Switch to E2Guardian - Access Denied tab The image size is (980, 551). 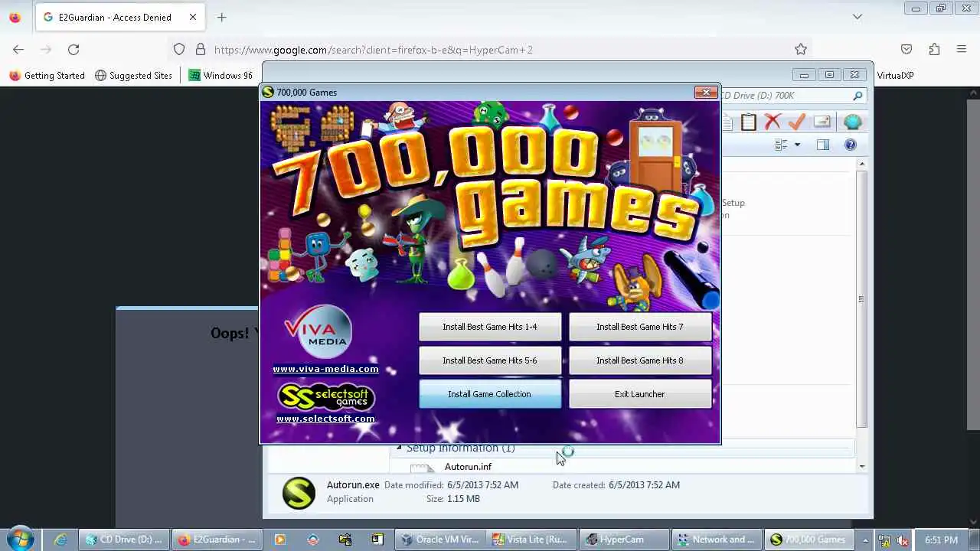point(119,17)
